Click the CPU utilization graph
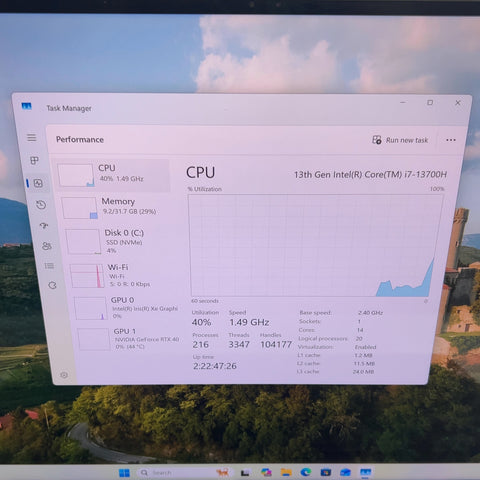Image resolution: width=480 pixels, height=480 pixels. (316, 245)
